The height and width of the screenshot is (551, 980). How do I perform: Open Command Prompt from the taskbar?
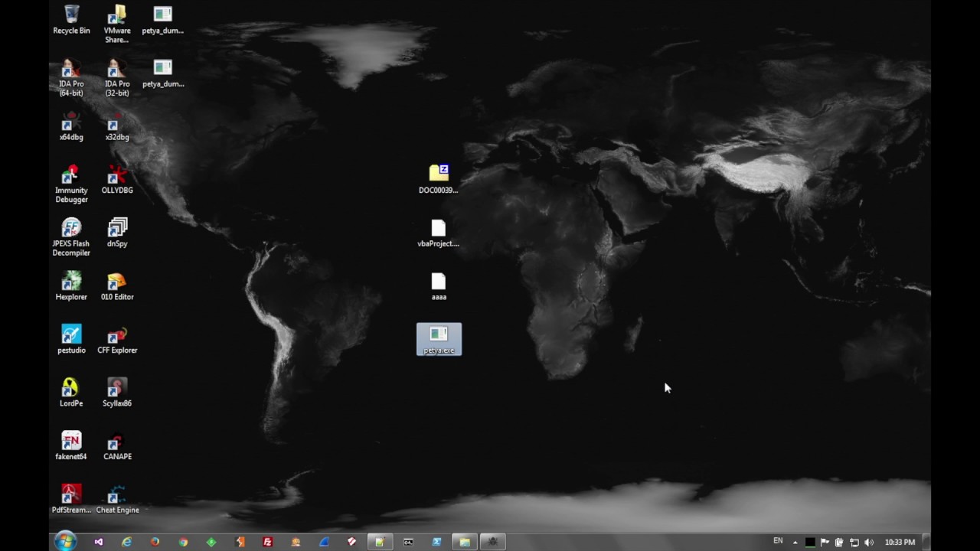(x=408, y=542)
